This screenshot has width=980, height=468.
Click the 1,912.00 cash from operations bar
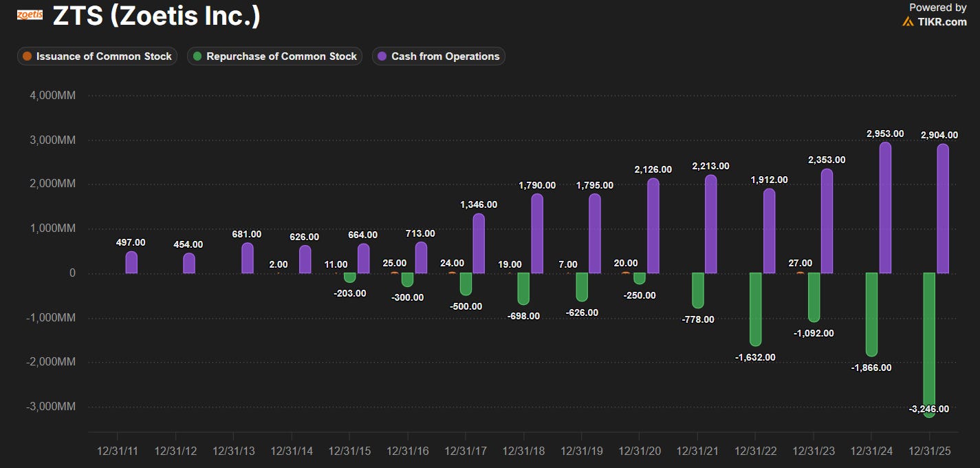click(769, 231)
